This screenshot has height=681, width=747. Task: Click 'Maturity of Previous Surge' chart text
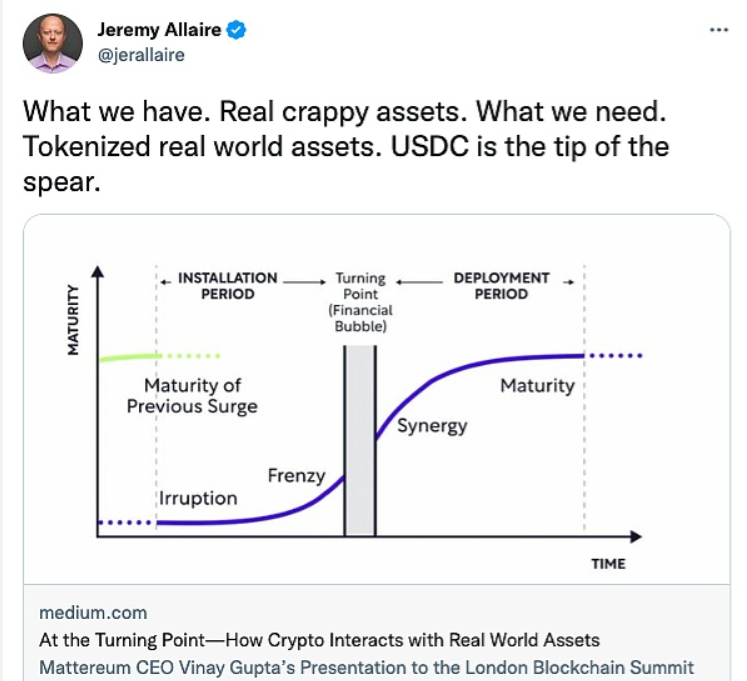192,396
